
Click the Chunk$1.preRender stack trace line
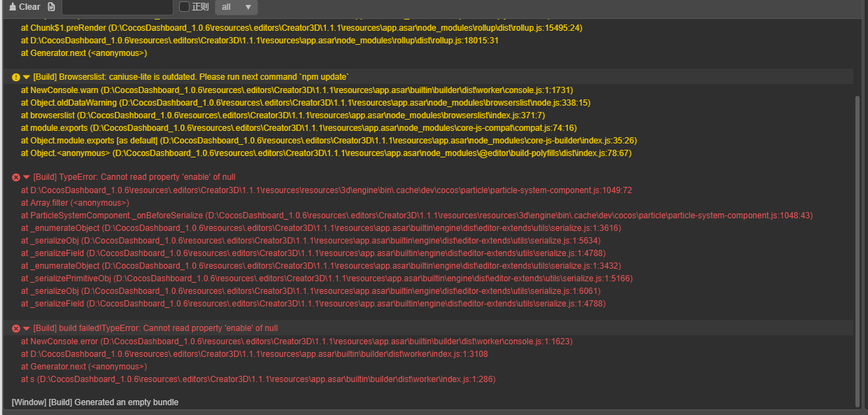pyautogui.click(x=301, y=28)
